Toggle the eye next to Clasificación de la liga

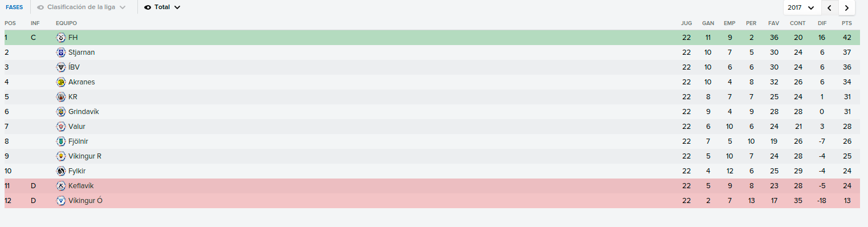point(40,7)
